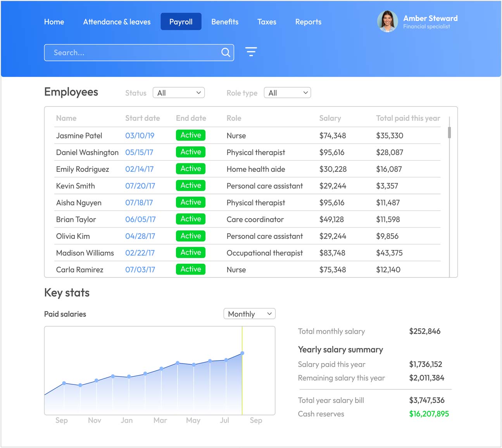Go to the Home tab

(54, 22)
